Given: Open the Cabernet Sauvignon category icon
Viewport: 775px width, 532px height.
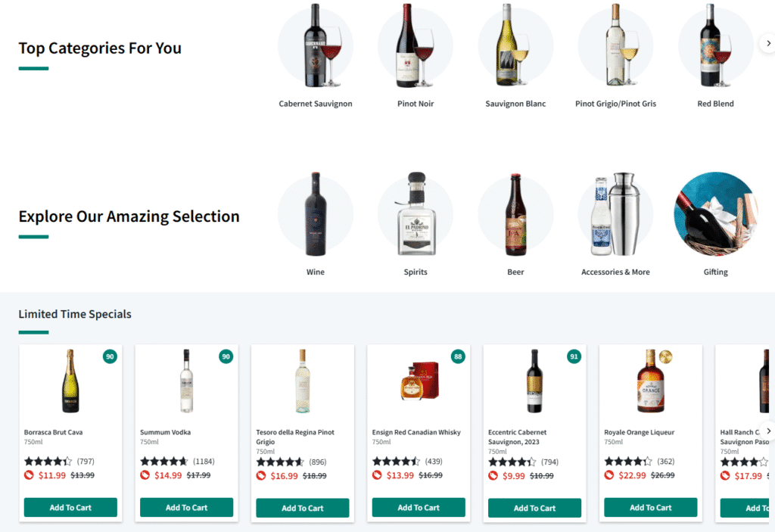Looking at the screenshot, I should pos(316,46).
